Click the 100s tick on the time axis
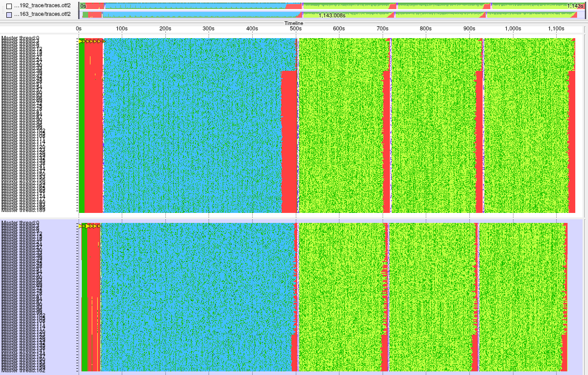The image size is (588, 375). (x=122, y=29)
